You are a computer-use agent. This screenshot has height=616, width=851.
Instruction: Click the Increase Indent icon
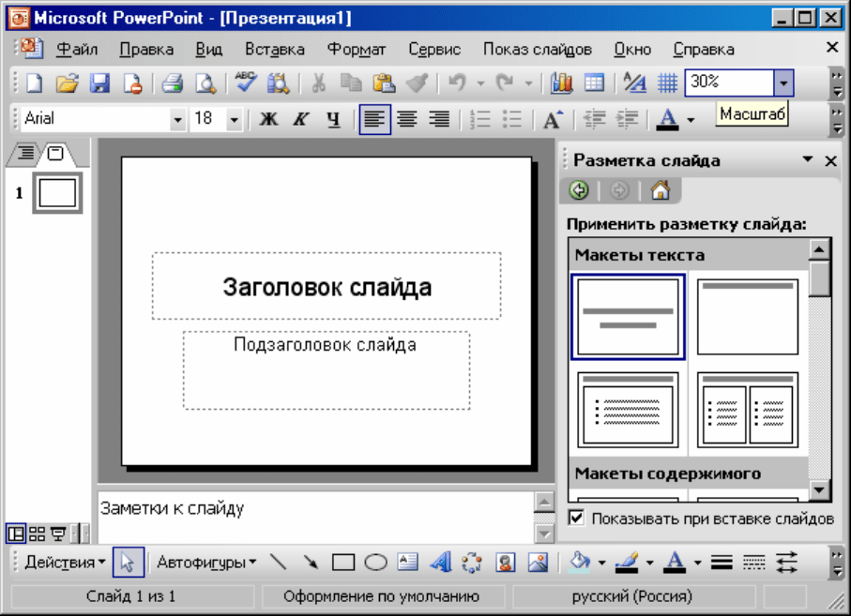click(627, 119)
